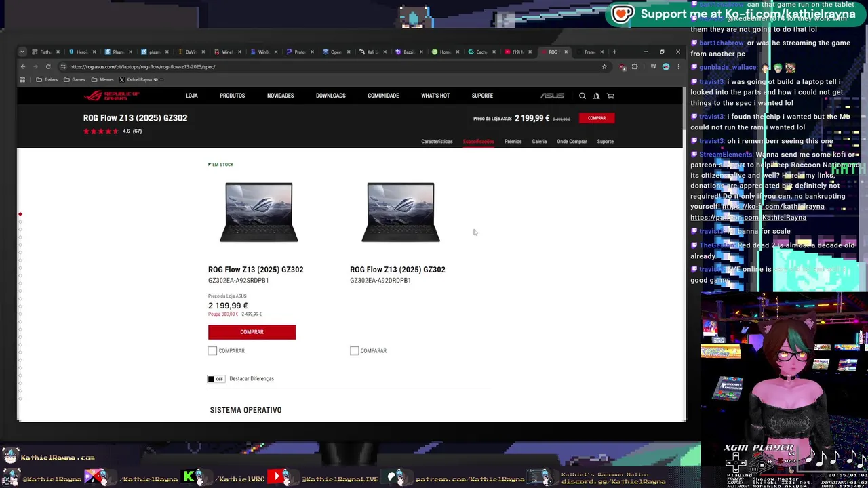
Task: Open a new browser tab
Action: pyautogui.click(x=614, y=52)
